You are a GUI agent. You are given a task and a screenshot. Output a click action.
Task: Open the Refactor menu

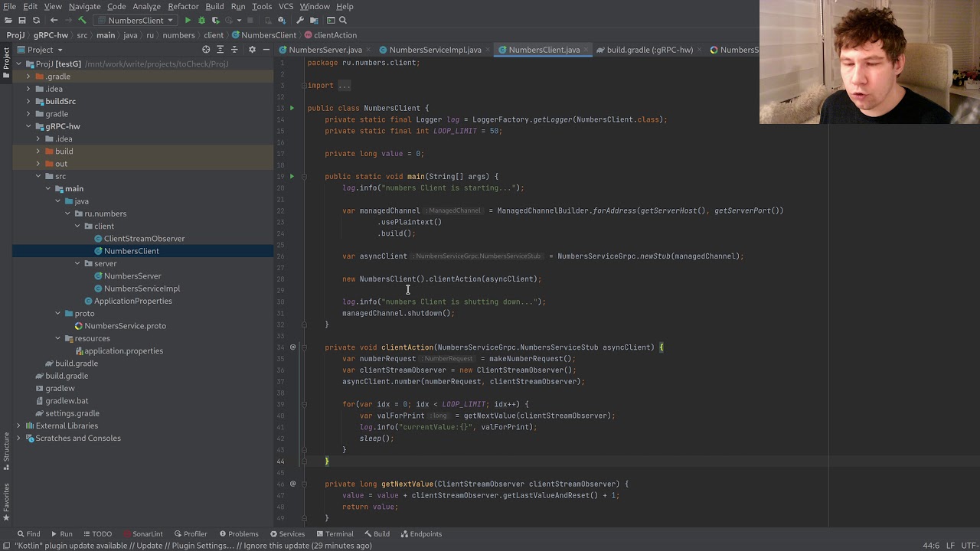(183, 6)
